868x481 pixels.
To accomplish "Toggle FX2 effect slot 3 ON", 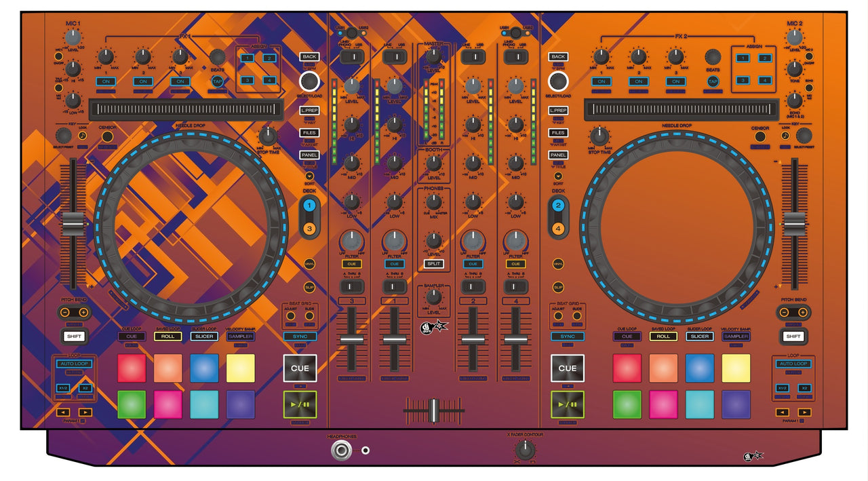I will pyautogui.click(x=676, y=81).
